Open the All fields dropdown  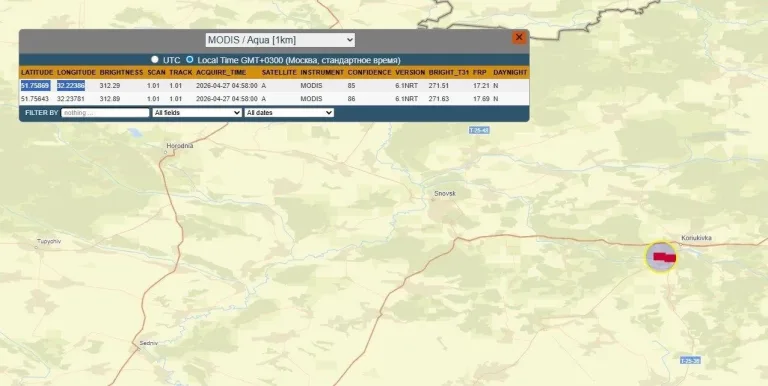(197, 113)
